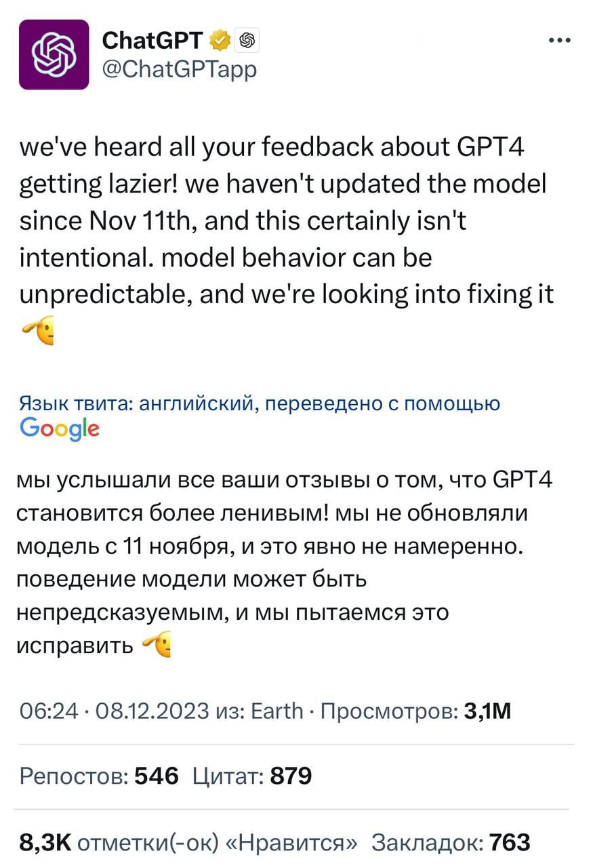593x868 pixels.
Task: Click the gold verified badge
Action: (220, 41)
